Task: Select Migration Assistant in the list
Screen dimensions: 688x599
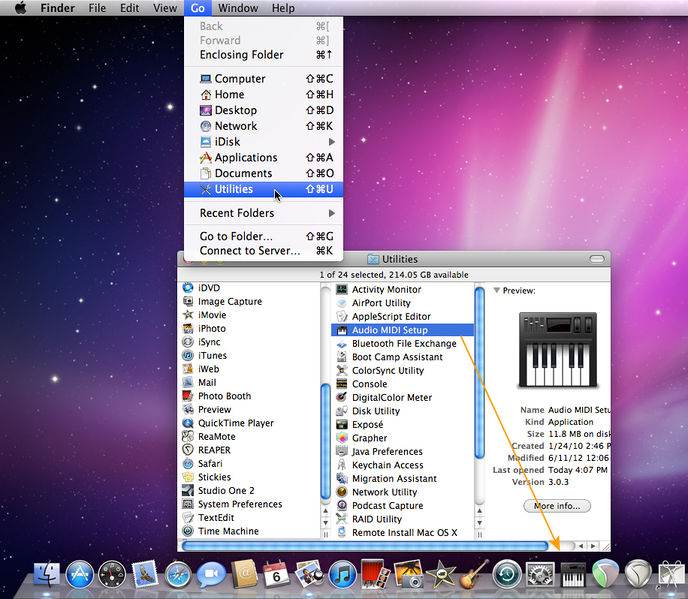Action: point(402,478)
